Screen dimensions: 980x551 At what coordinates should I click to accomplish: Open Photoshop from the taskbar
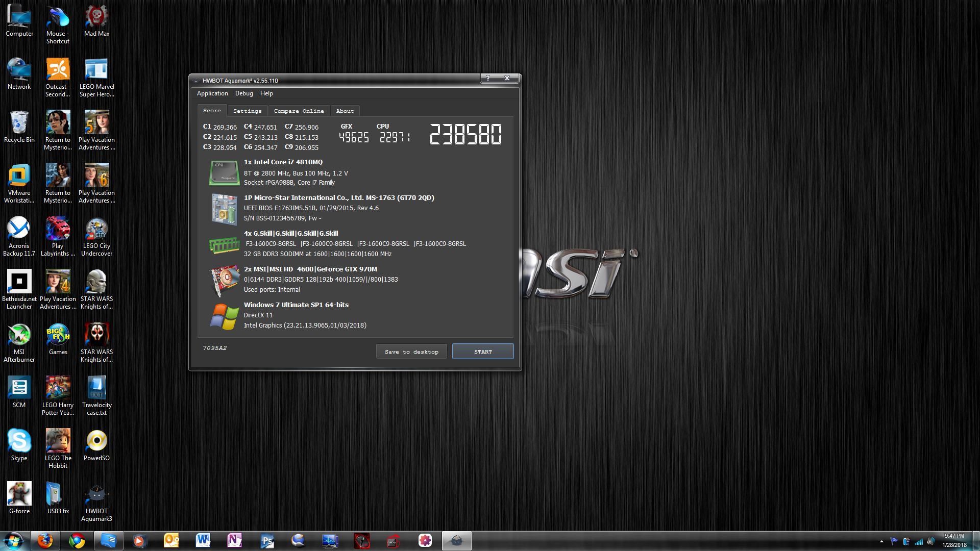click(267, 540)
